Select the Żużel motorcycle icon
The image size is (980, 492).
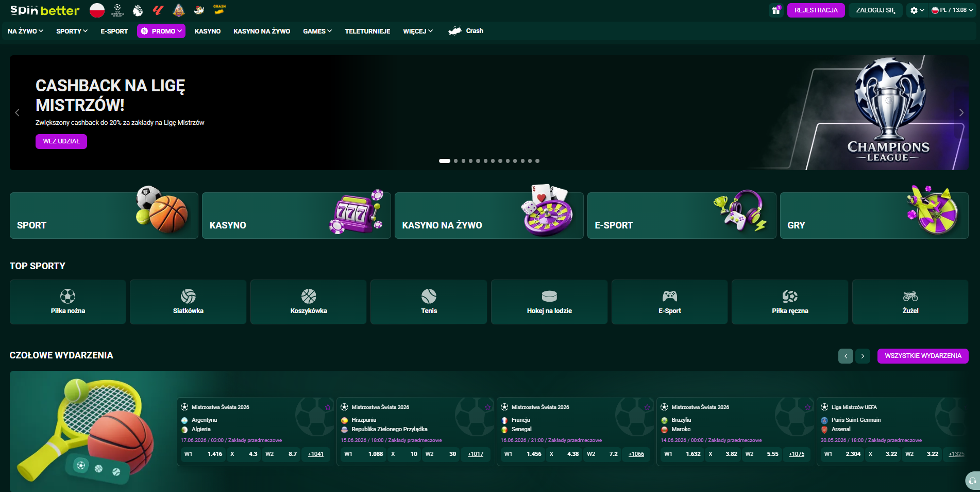coord(910,296)
